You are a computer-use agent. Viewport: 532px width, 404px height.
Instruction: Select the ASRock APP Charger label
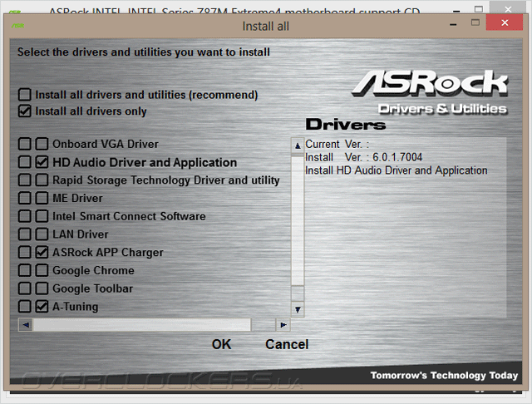(108, 253)
